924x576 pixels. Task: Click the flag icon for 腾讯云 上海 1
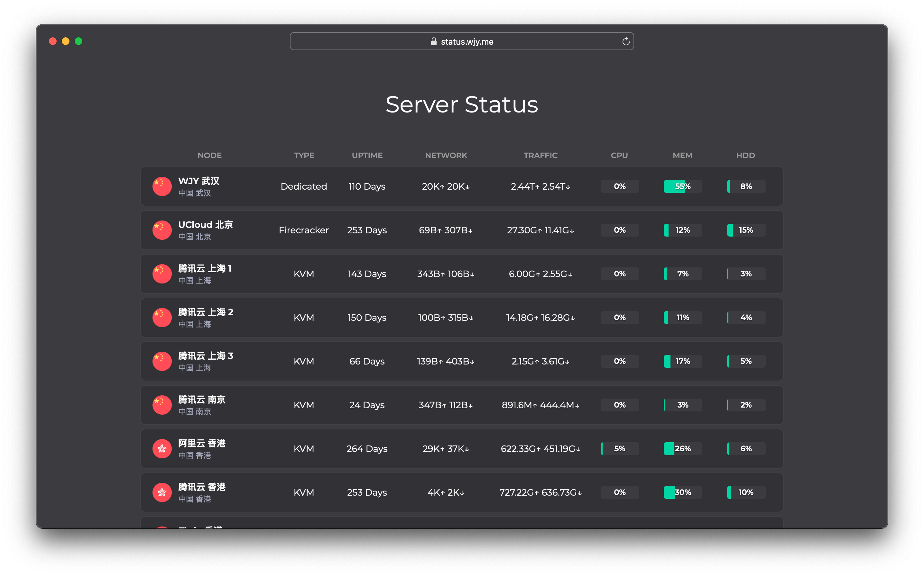pyautogui.click(x=162, y=274)
